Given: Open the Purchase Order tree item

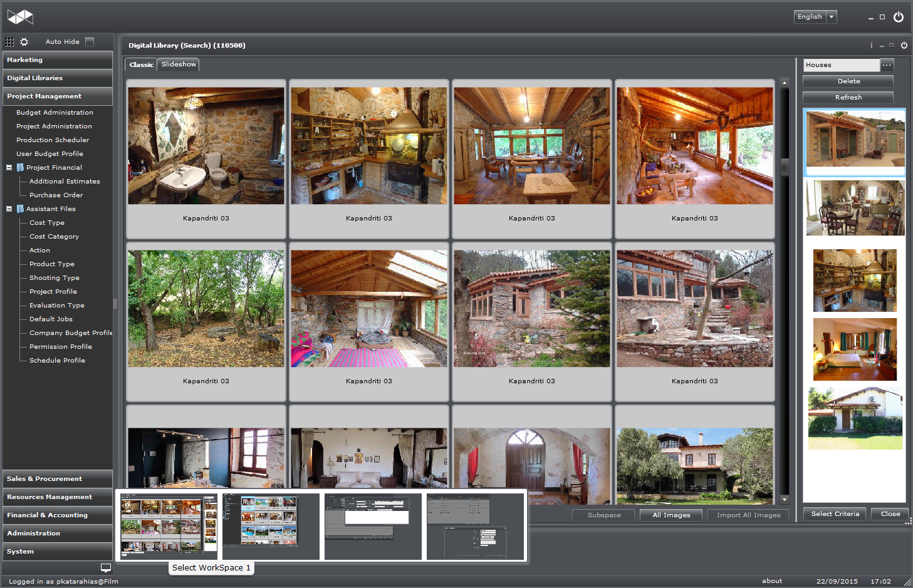Looking at the screenshot, I should 56,195.
